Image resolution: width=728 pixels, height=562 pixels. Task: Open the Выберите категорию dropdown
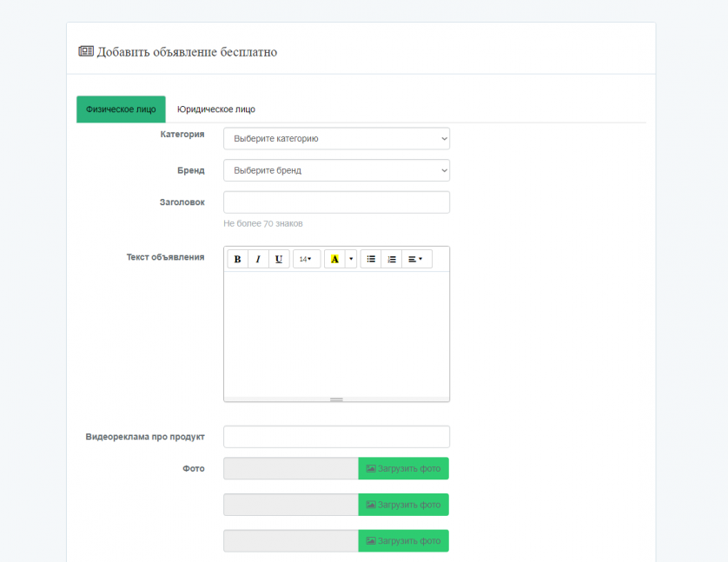[x=336, y=139]
